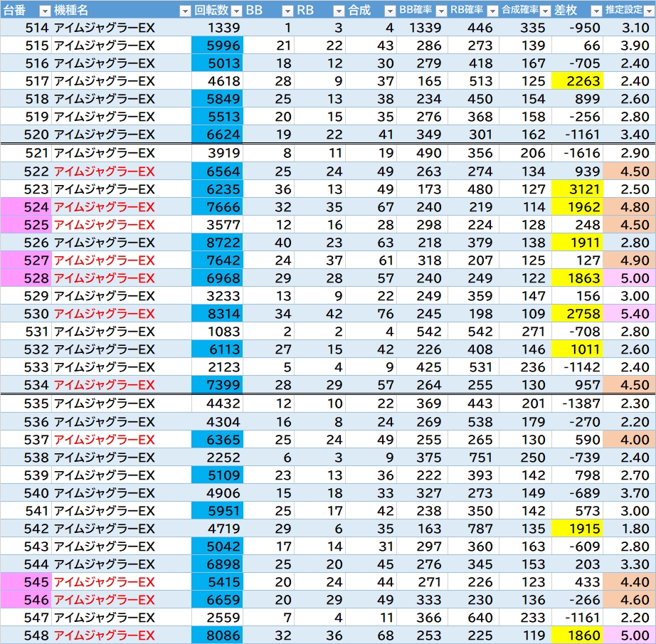This screenshot has width=656, height=644.
Task: Click machine number cell 521
Action: [26, 153]
